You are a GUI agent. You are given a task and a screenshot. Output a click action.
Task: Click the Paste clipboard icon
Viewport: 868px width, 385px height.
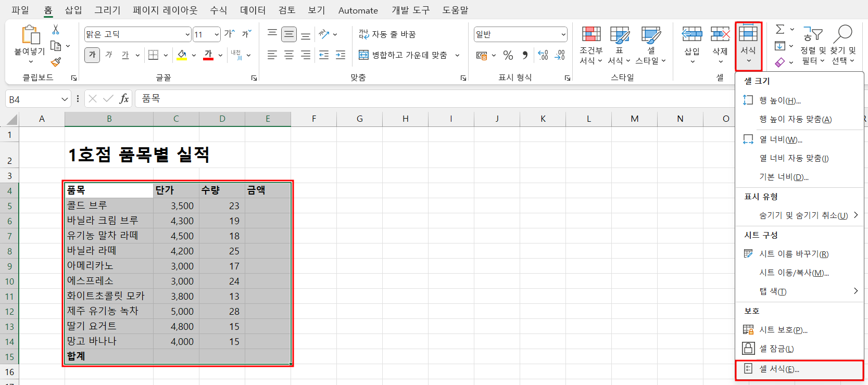[x=30, y=35]
